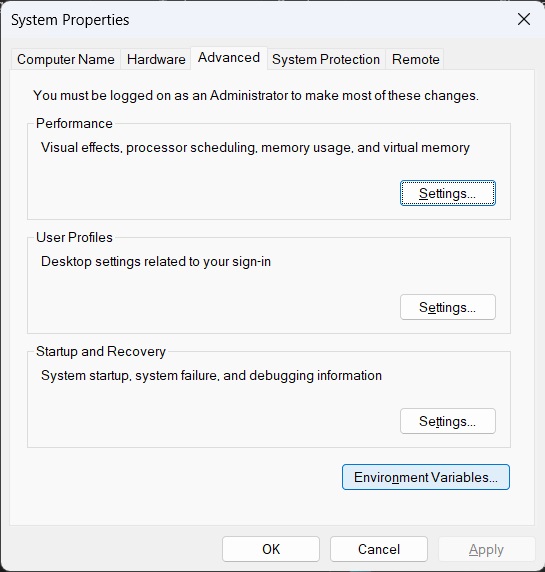Click the Performance group heading

coord(74,123)
